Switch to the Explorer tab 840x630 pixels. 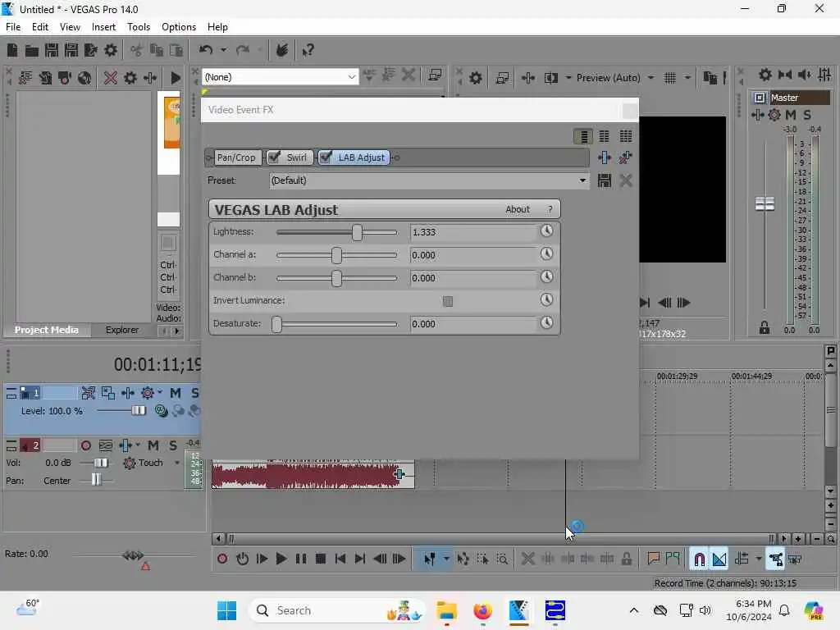tap(121, 330)
